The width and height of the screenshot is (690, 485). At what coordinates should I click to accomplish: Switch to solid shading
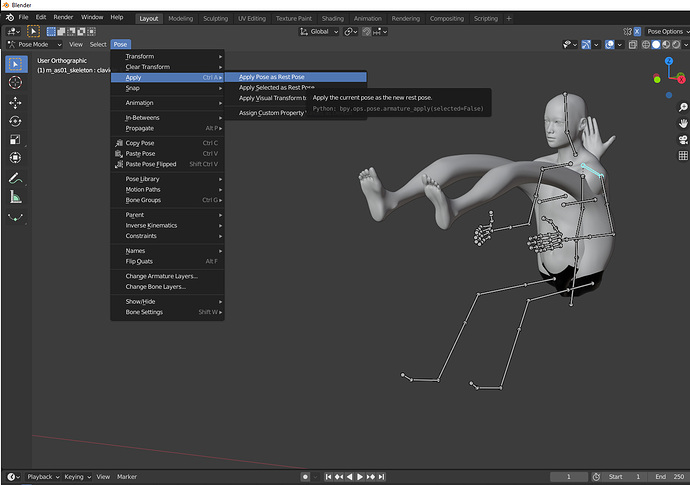pyautogui.click(x=656, y=44)
